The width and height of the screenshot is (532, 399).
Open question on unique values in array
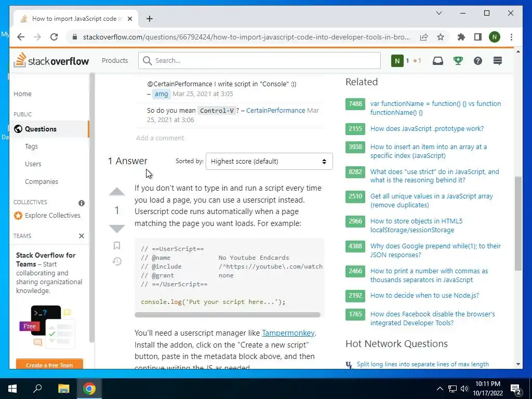(x=431, y=201)
